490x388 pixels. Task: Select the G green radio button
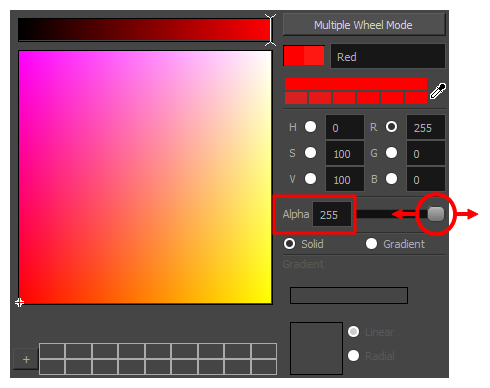tap(391, 153)
